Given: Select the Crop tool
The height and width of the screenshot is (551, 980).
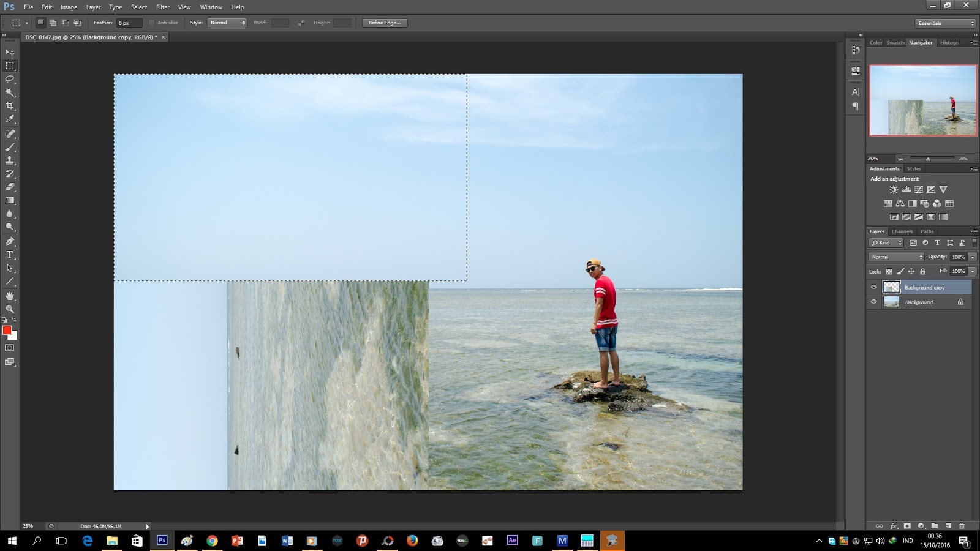Looking at the screenshot, I should point(10,106).
